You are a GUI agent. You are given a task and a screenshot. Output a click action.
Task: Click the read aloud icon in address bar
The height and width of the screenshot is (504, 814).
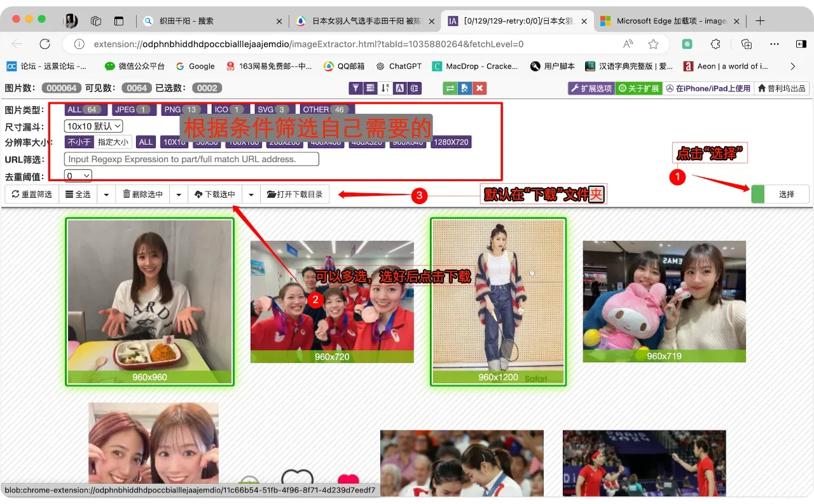(628, 44)
